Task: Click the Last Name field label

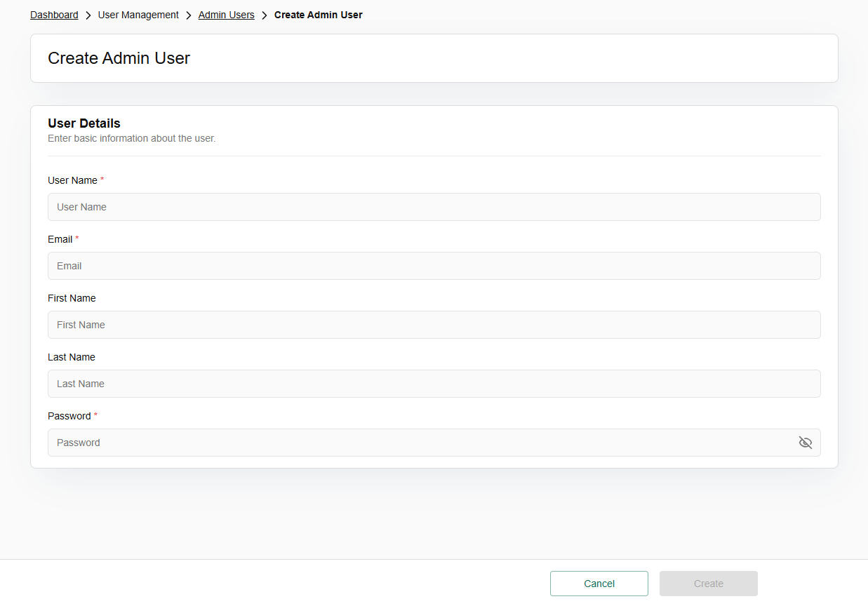Action: click(71, 357)
